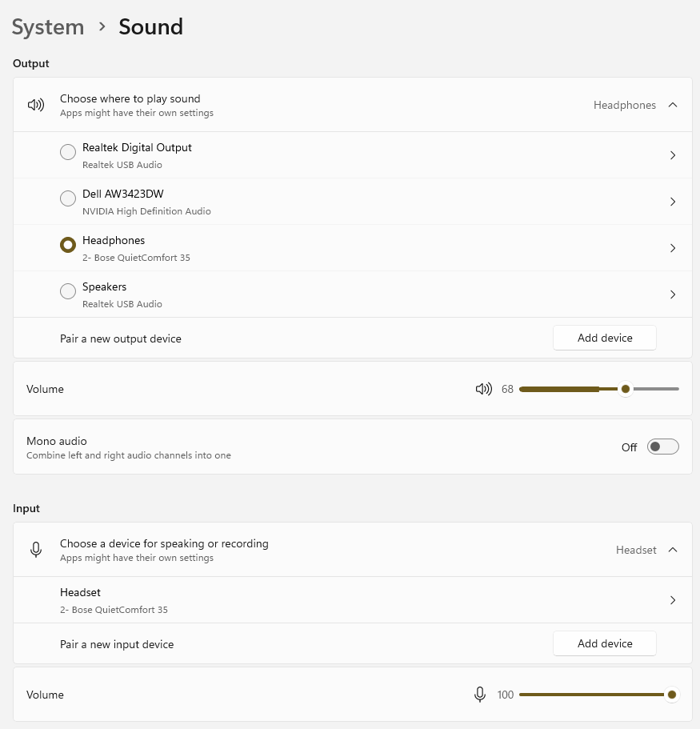Add device for new input pairing
The width and height of the screenshot is (700, 729).
coord(604,643)
